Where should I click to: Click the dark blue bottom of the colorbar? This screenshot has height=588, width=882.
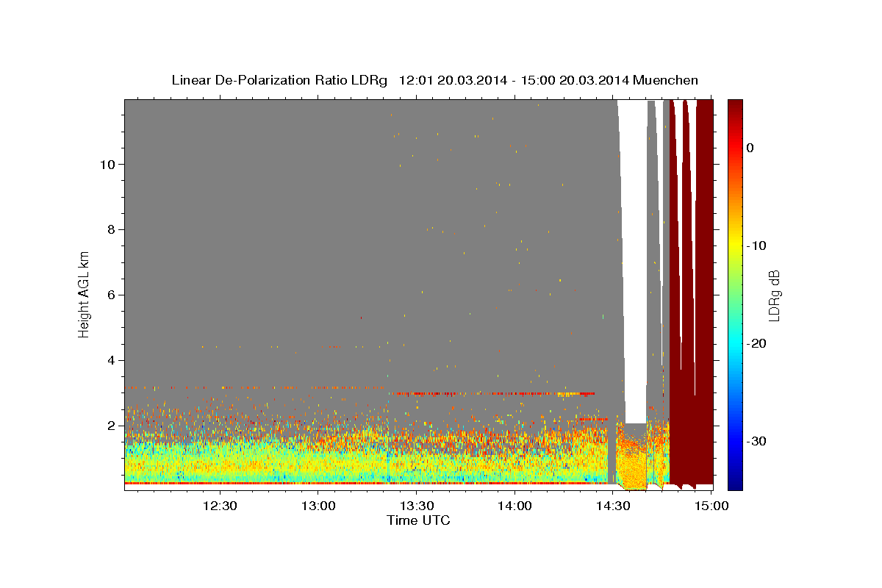pyautogui.click(x=735, y=481)
